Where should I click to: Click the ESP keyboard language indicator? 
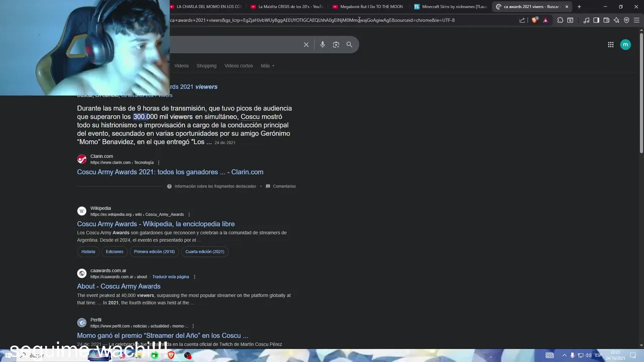click(x=598, y=355)
